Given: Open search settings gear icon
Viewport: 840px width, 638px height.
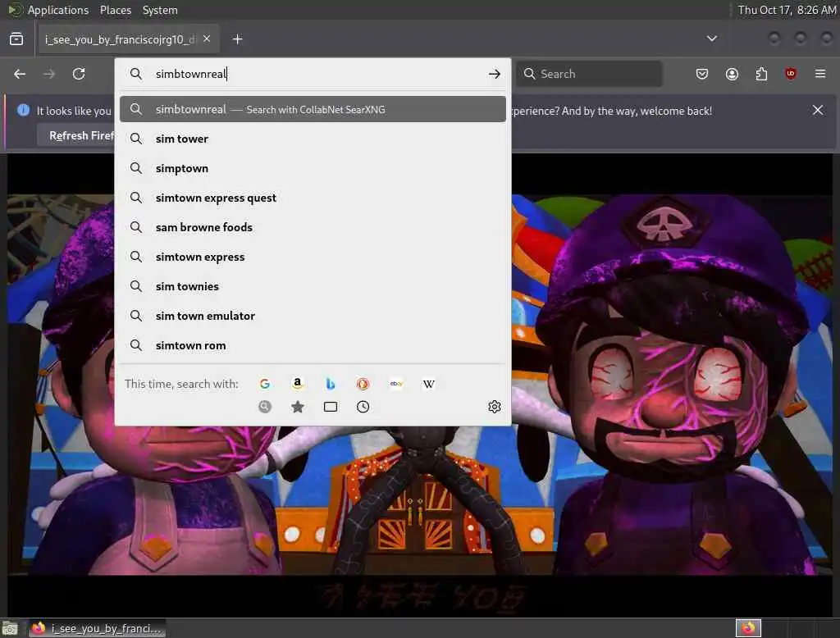Looking at the screenshot, I should tap(494, 407).
